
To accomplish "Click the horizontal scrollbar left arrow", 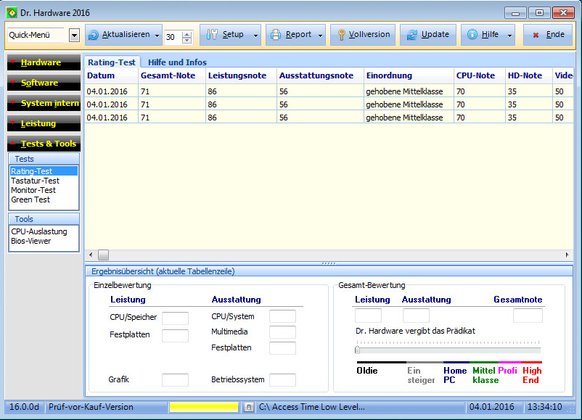I will point(91,255).
